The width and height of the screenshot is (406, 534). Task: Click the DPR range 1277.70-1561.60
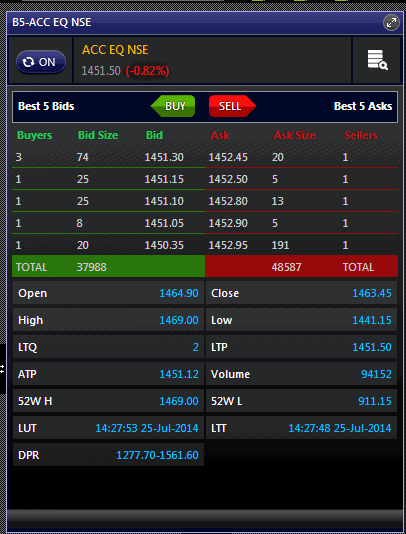[x=157, y=455]
